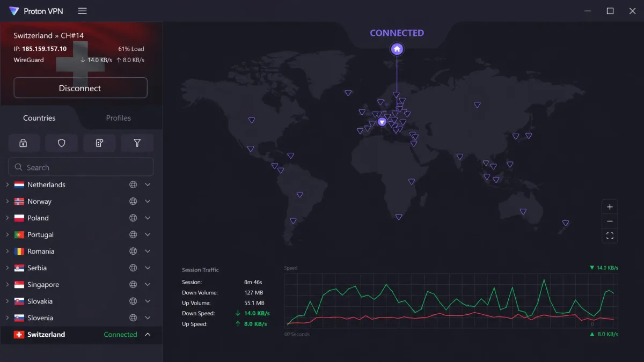
Task: Expand Slovakia server list chevron down
Action: click(x=148, y=301)
